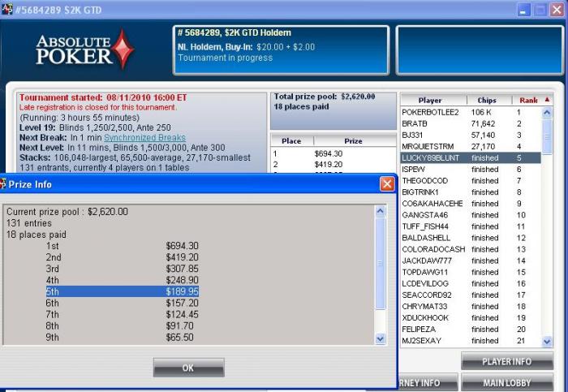Click the Absolute Poker title bar icon
568x392 pixels.
(6, 10)
